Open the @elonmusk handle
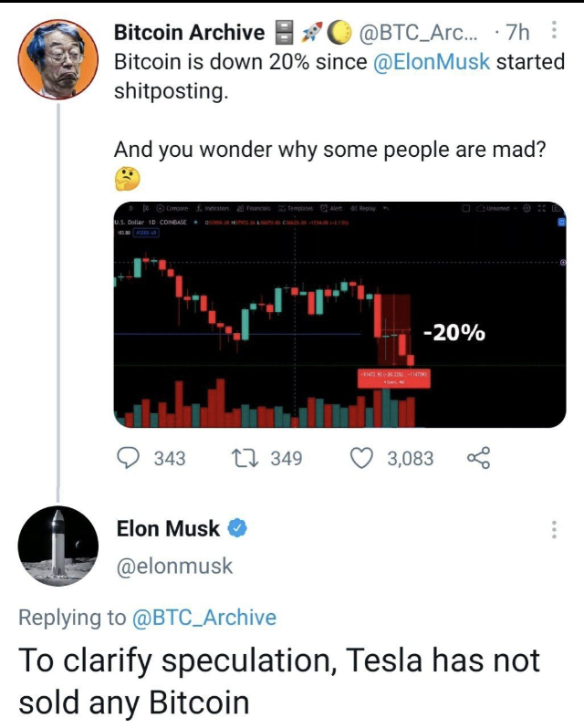Viewport: 584px width, 728px height. (x=174, y=567)
